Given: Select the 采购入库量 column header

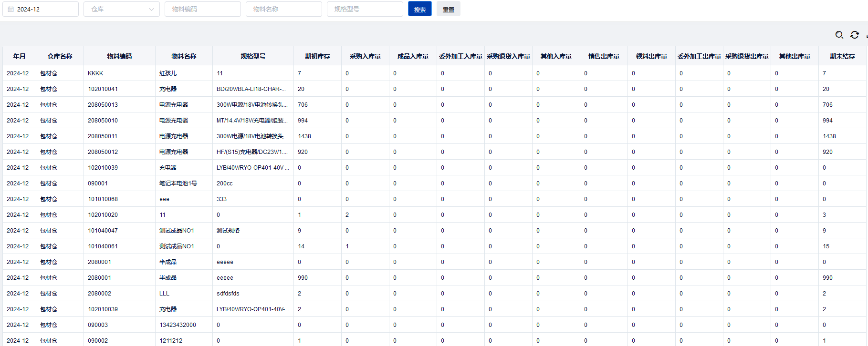Looking at the screenshot, I should pyautogui.click(x=365, y=56).
